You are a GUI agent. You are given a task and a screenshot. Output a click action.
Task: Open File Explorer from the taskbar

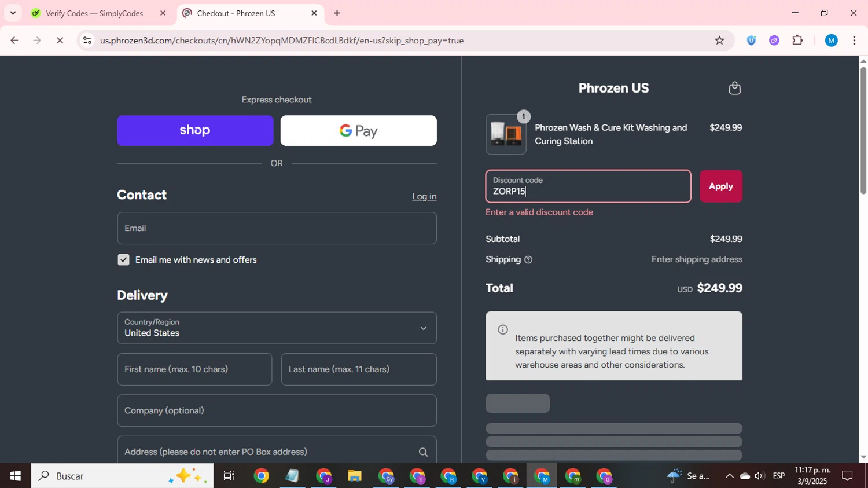354,476
